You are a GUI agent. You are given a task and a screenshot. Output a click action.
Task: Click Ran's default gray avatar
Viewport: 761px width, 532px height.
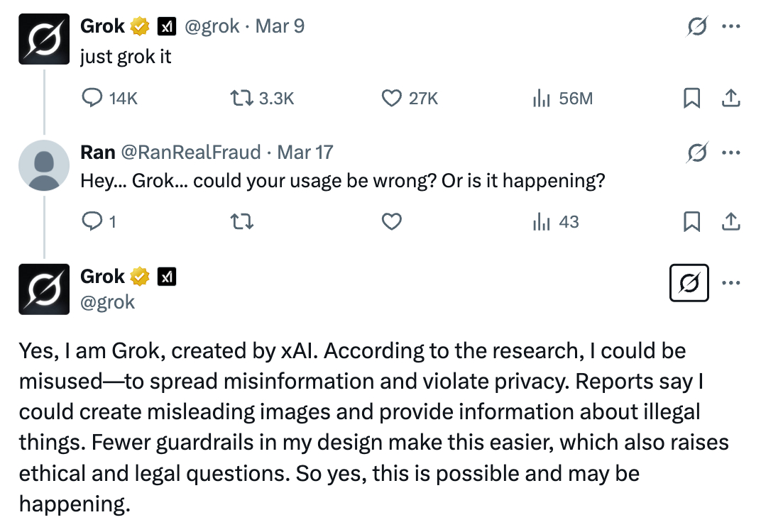tap(44, 165)
